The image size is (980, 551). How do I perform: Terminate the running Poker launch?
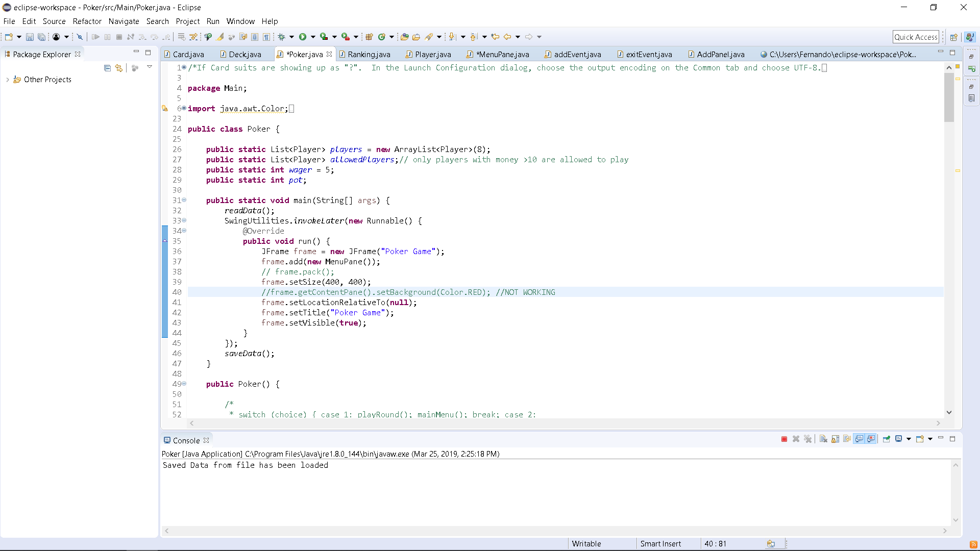[785, 439]
